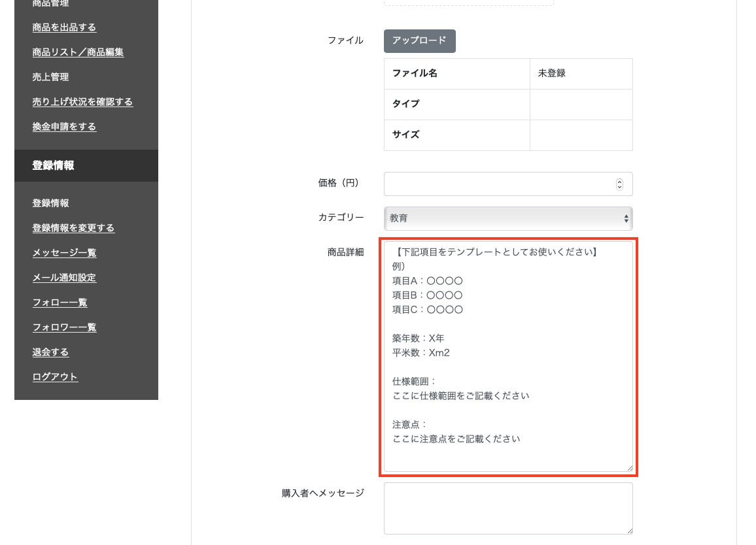The height and width of the screenshot is (545, 756).
Task: Click inside the 商品詳細 text area
Action: (x=508, y=356)
